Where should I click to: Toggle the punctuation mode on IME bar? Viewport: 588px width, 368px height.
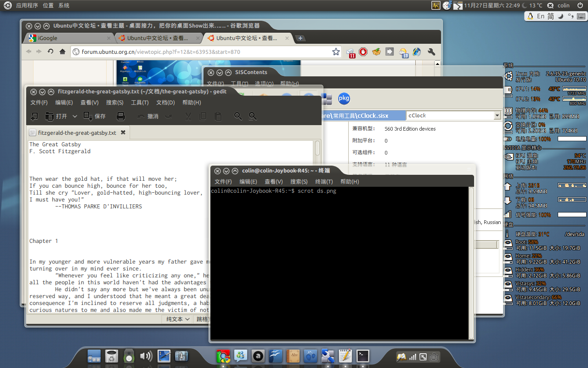point(571,16)
